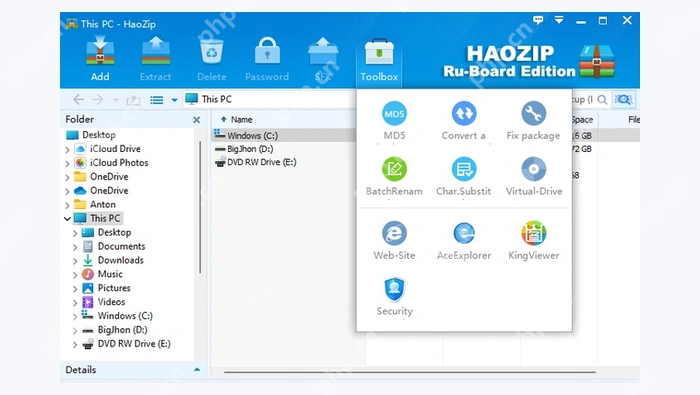This screenshot has width=700, height=395.
Task: Click the file list horizontal scrollbar
Action: (x=410, y=372)
